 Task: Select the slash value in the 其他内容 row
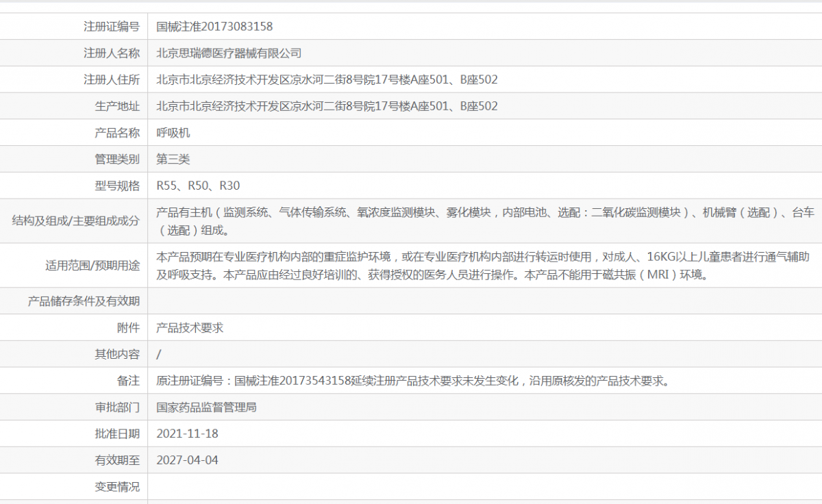click(x=159, y=354)
